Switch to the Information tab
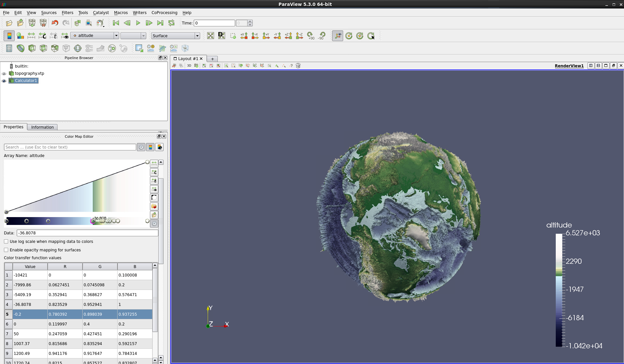Screen dimensions: 624x364 42,127
